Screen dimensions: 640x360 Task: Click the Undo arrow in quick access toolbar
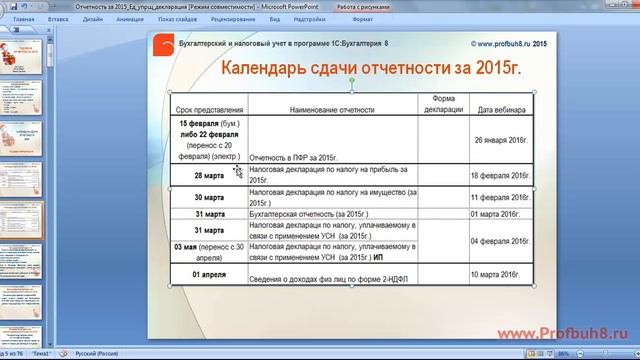click(x=24, y=7)
